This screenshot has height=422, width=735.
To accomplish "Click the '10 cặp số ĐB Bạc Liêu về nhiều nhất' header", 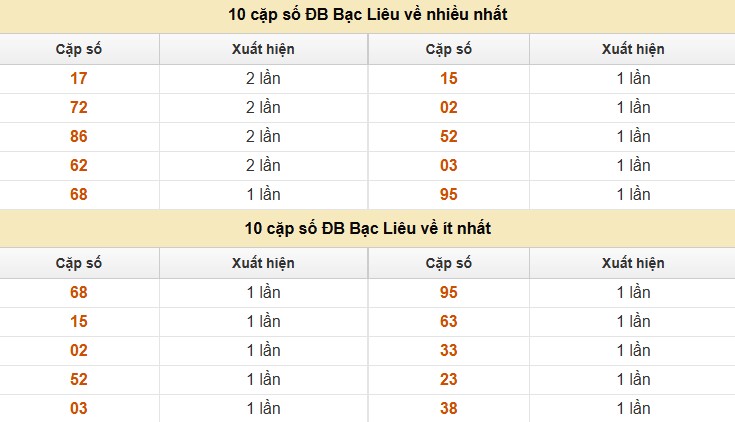I will (368, 15).
